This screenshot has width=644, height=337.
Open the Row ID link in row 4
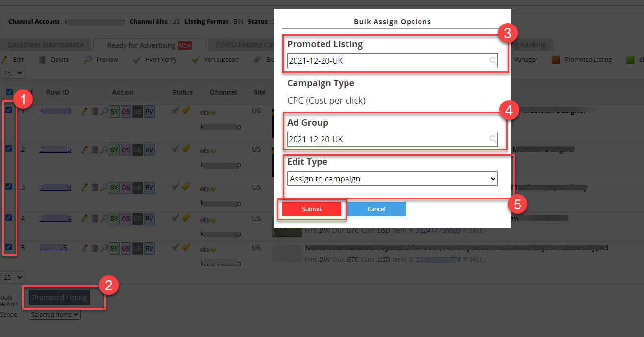(x=55, y=218)
